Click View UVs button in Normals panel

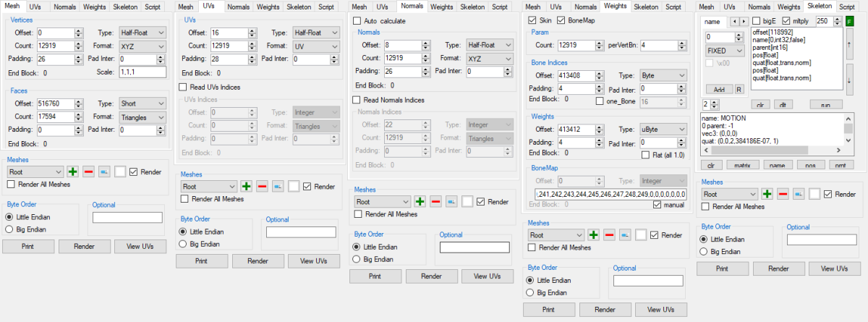(488, 276)
